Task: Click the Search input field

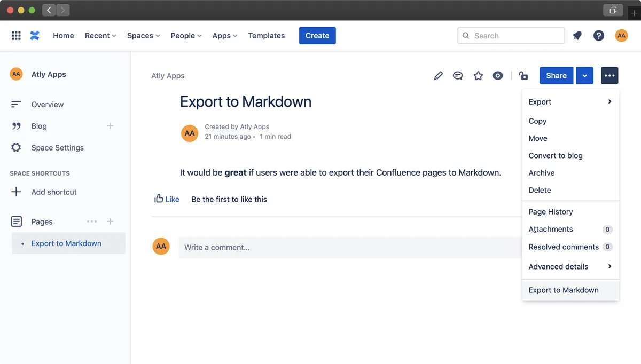Action: (511, 36)
